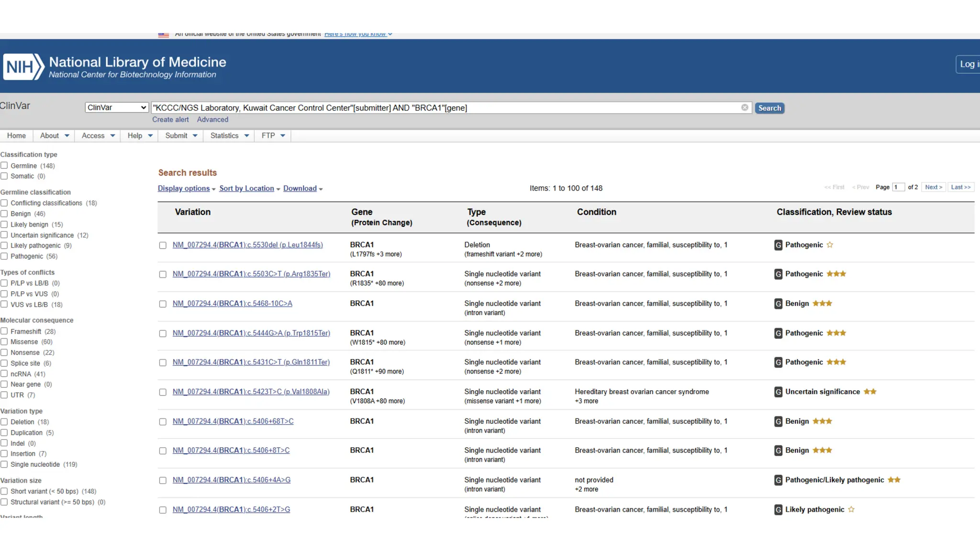Click the three stars on c.5468-10C>A Benign

click(x=822, y=303)
